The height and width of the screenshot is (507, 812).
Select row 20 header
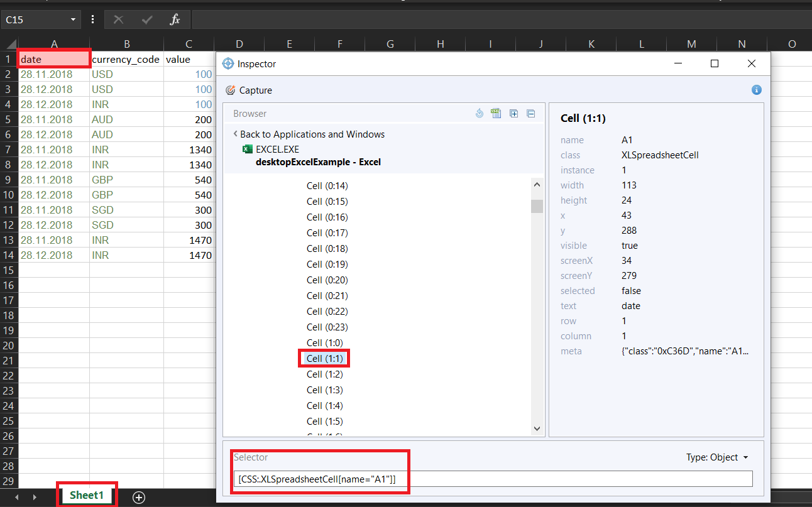(9, 346)
